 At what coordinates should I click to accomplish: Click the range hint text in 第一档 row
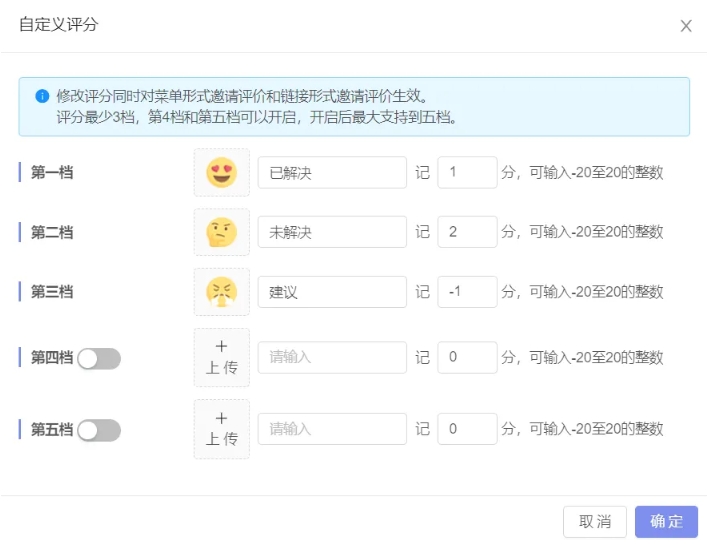click(582, 172)
